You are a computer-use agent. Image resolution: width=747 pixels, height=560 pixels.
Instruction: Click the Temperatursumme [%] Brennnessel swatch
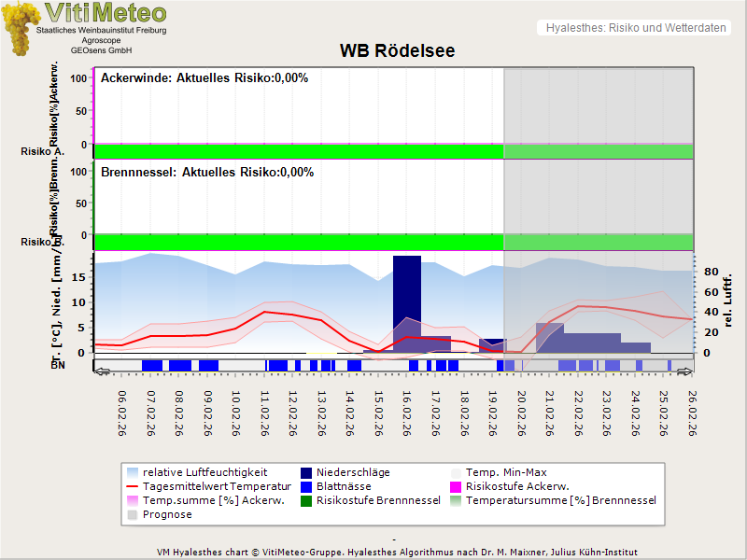pos(457,500)
